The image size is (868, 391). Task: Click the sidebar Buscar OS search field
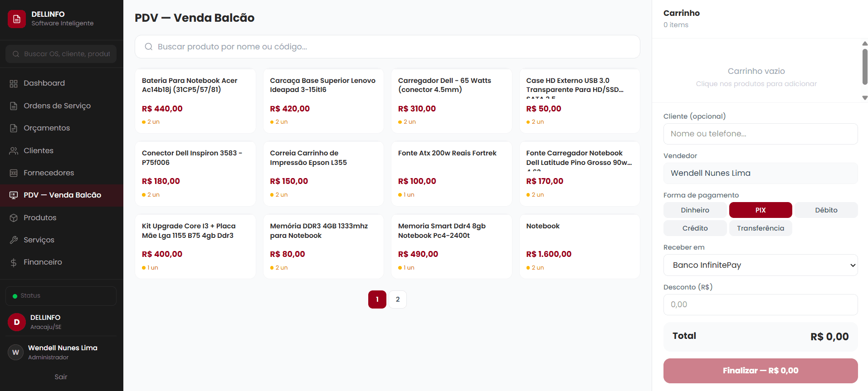[61, 54]
